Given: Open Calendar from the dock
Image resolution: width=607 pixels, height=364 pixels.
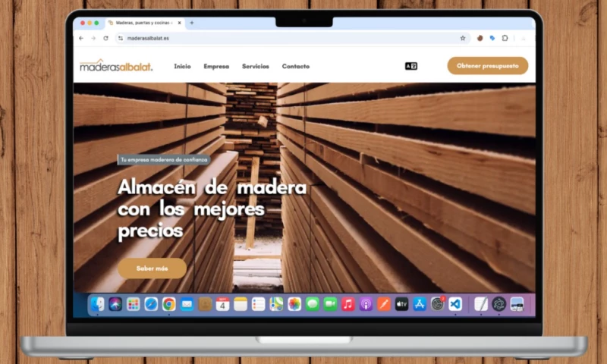Looking at the screenshot, I should coord(222,304).
